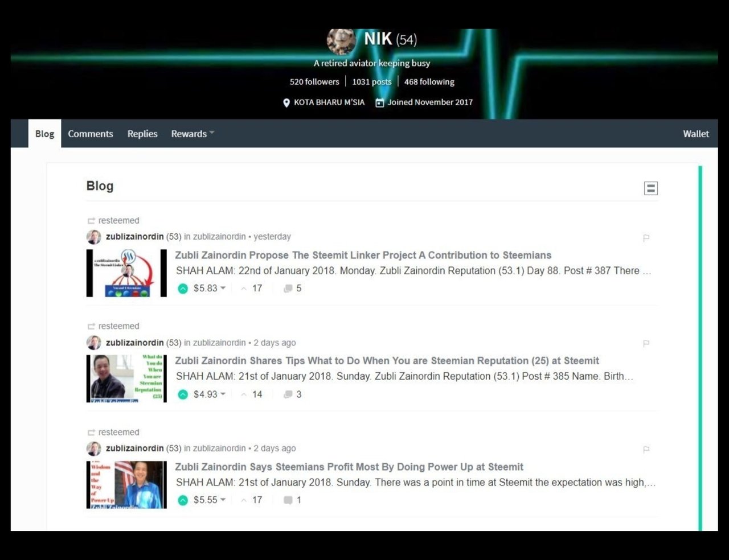This screenshot has width=729, height=560.
Task: Click the resteemed icon above the Linker Project post
Action: coord(91,221)
